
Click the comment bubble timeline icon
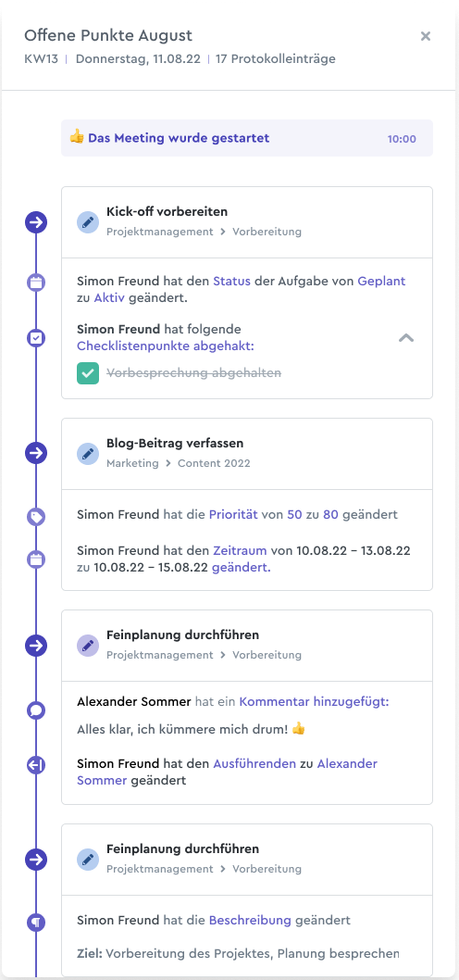click(x=36, y=710)
